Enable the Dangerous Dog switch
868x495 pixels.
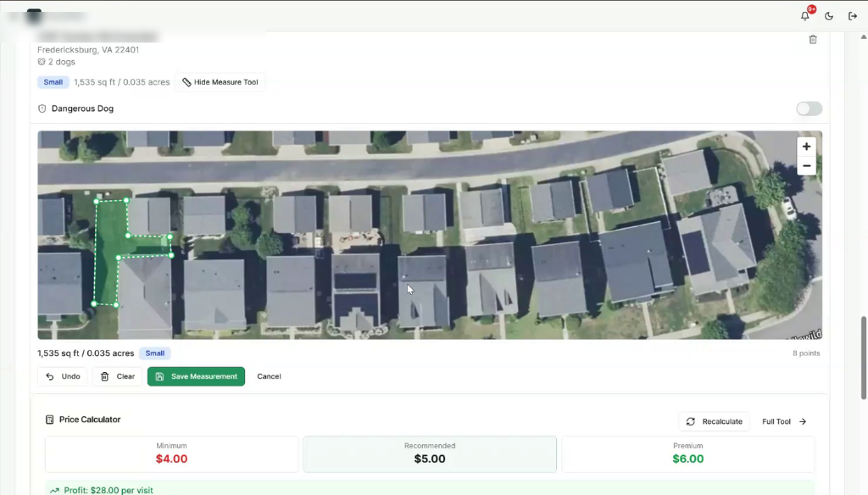[x=809, y=108]
